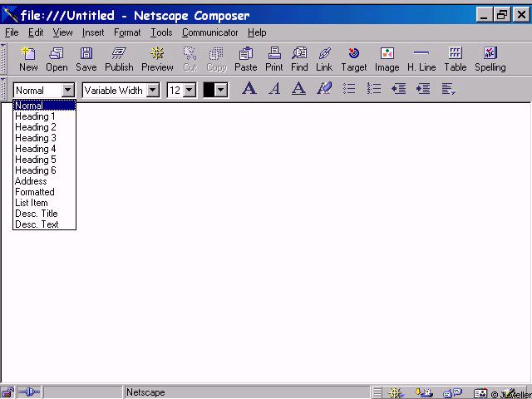This screenshot has height=399, width=532.
Task: Open Find using the Find icon
Action: [299, 59]
